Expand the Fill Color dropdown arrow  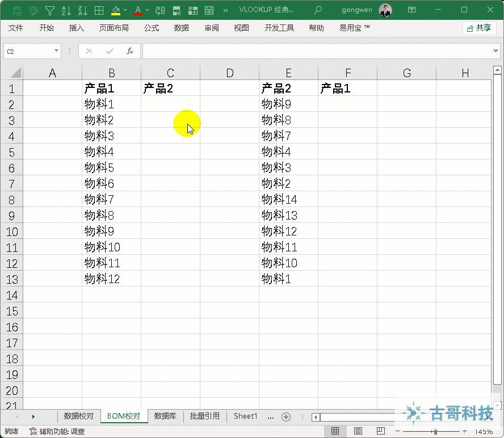(x=124, y=10)
